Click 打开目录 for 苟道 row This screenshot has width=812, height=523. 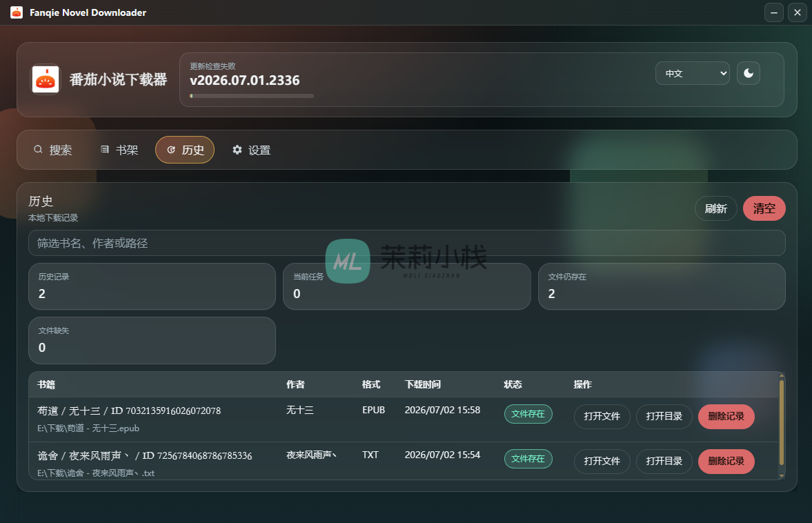pyautogui.click(x=664, y=416)
